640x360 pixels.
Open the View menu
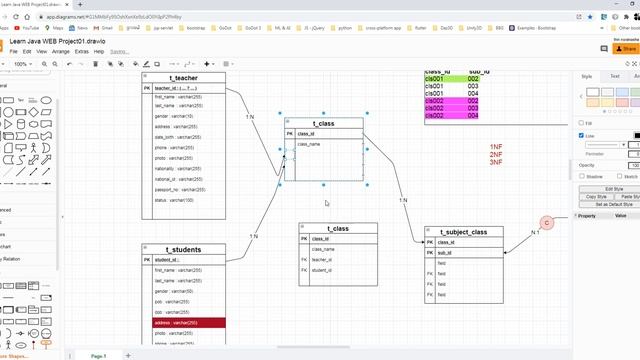(x=42, y=52)
